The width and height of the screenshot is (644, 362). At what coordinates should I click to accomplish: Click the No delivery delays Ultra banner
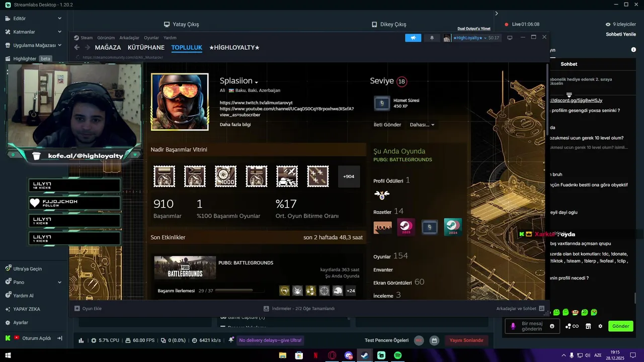coord(270,340)
